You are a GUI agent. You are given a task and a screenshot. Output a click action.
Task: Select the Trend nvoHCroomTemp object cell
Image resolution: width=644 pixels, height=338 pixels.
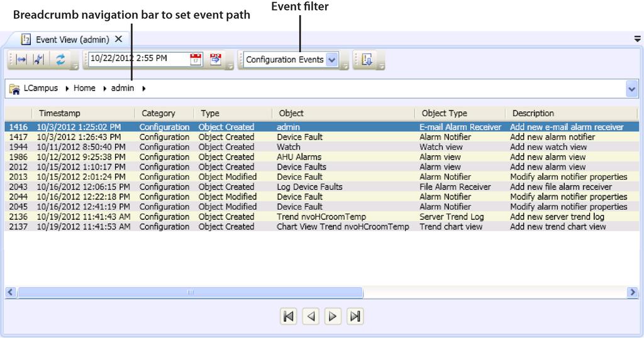pos(321,217)
